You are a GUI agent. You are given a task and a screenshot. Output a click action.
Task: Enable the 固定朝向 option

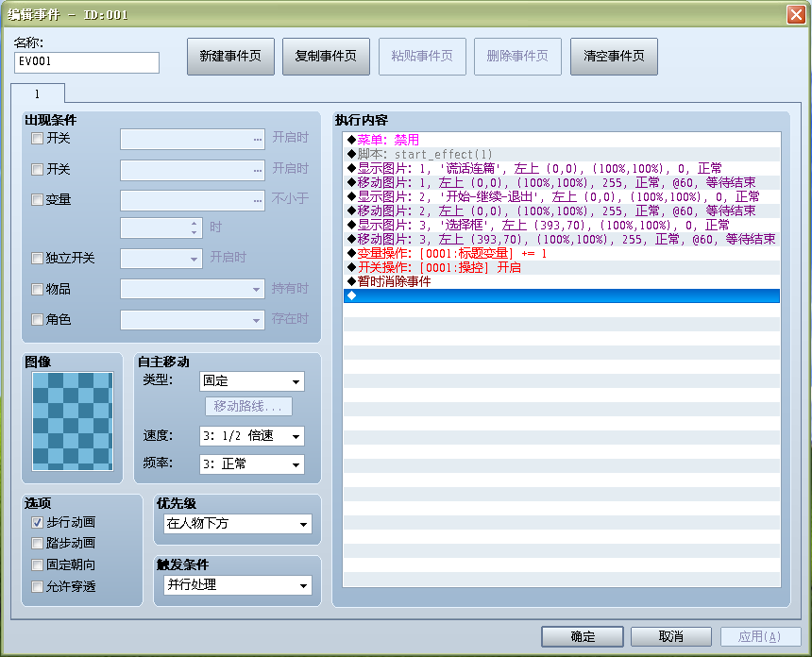tap(37, 564)
